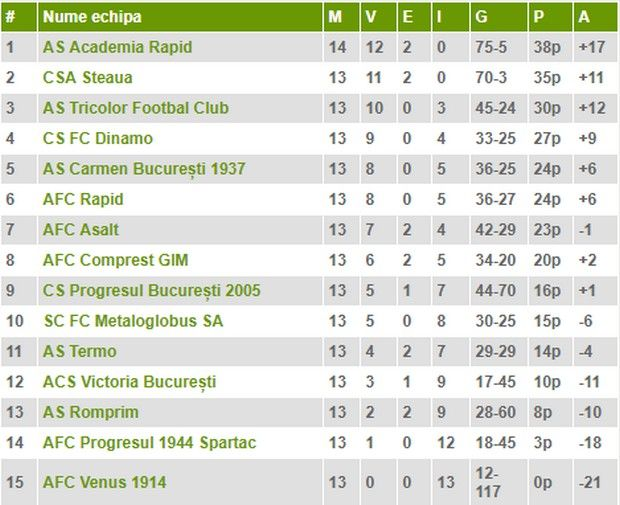Select the AS Termo team link

tap(79, 352)
